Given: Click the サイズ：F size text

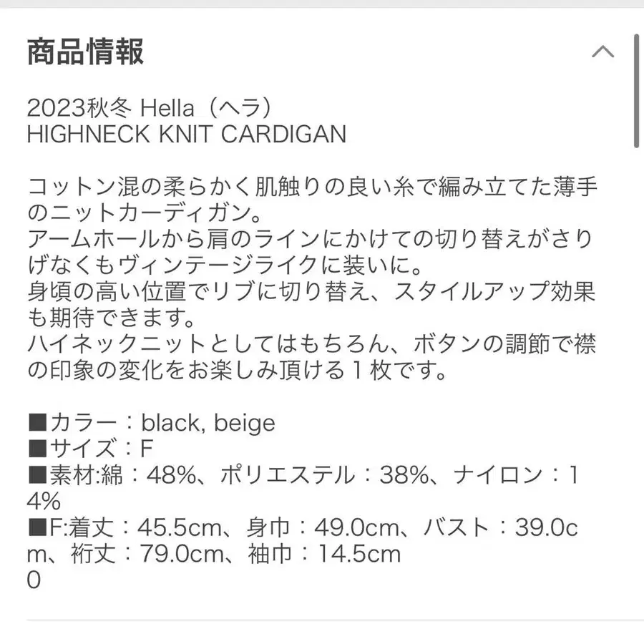Looking at the screenshot, I should click(100, 449).
